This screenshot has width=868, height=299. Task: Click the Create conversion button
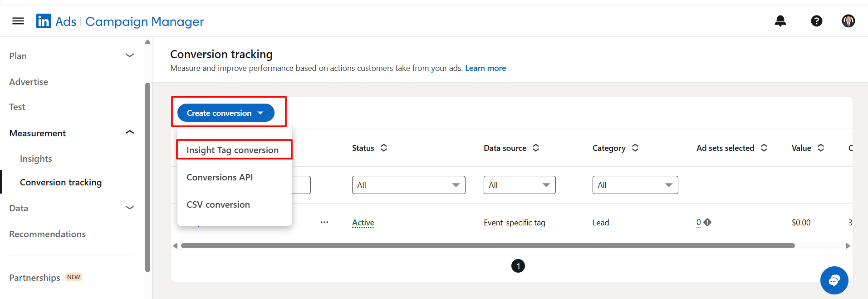(226, 113)
